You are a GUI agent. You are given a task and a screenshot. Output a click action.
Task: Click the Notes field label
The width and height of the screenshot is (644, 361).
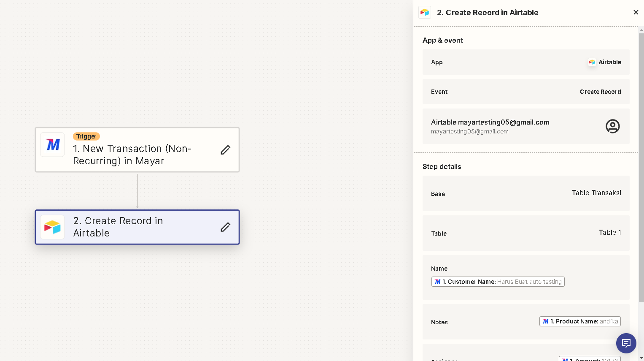click(x=439, y=322)
